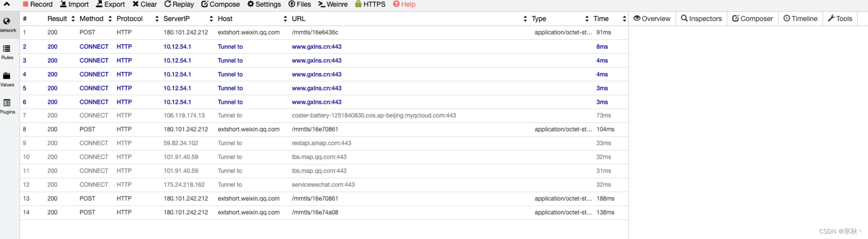Image resolution: width=868 pixels, height=239 pixels.
Task: Select the servicewechat.com:443 request row
Action: pos(324,185)
